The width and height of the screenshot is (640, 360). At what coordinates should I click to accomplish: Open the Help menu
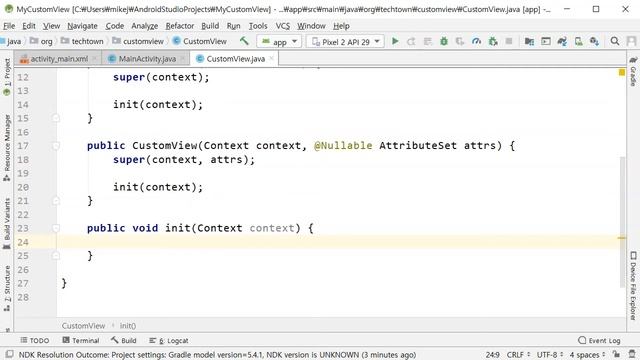[x=341, y=26]
